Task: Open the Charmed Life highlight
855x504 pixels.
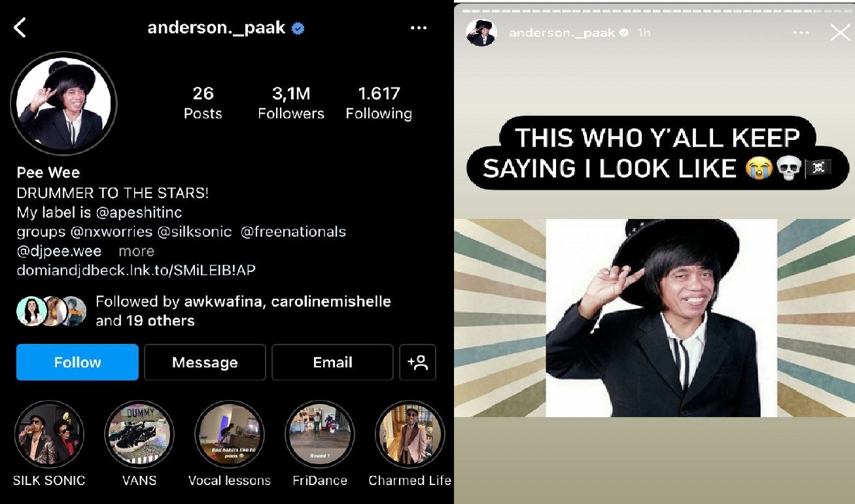Action: [x=410, y=435]
